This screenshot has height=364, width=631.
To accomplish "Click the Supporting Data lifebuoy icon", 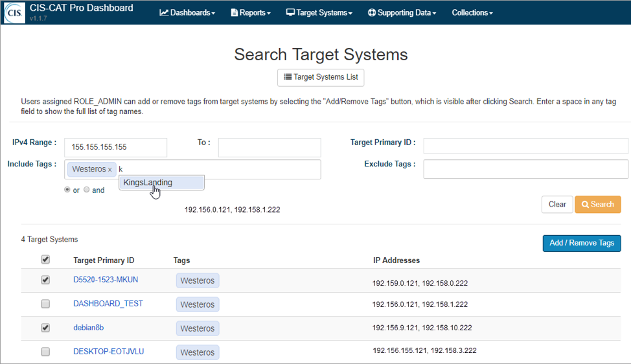I will pos(372,12).
